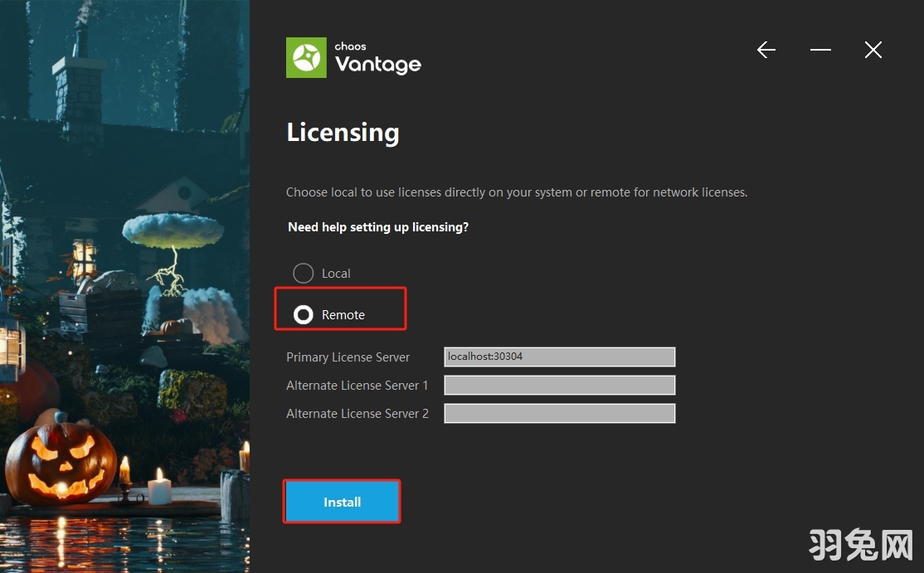The width and height of the screenshot is (924, 573).
Task: Click the Alternate License Server 2 field
Action: coord(559,413)
